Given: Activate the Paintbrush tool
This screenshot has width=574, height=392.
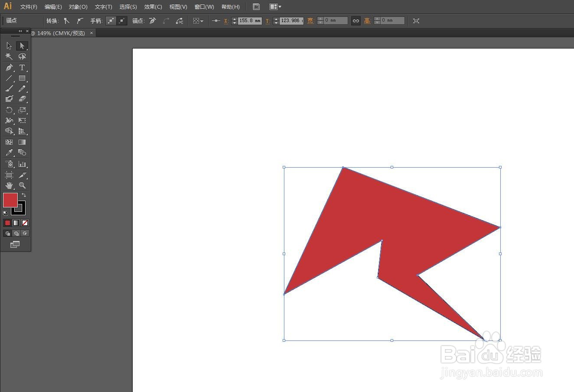Looking at the screenshot, I should tap(9, 89).
